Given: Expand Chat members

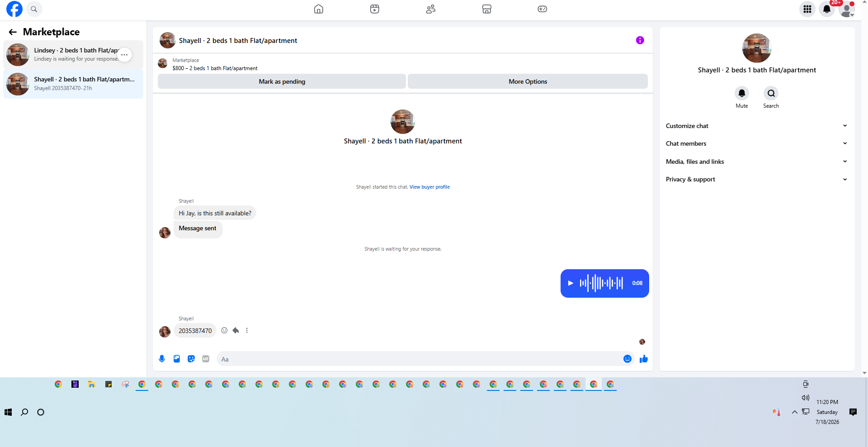Looking at the screenshot, I should click(x=756, y=143).
